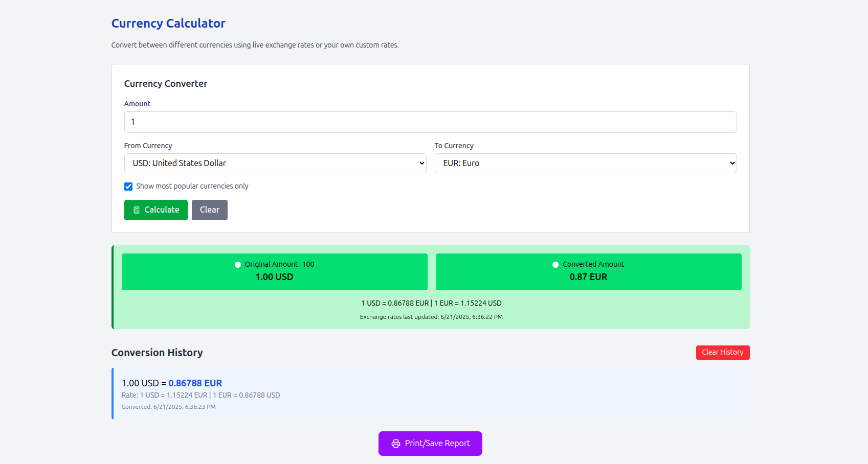Click the calculator icon on the Calculate button

click(136, 210)
